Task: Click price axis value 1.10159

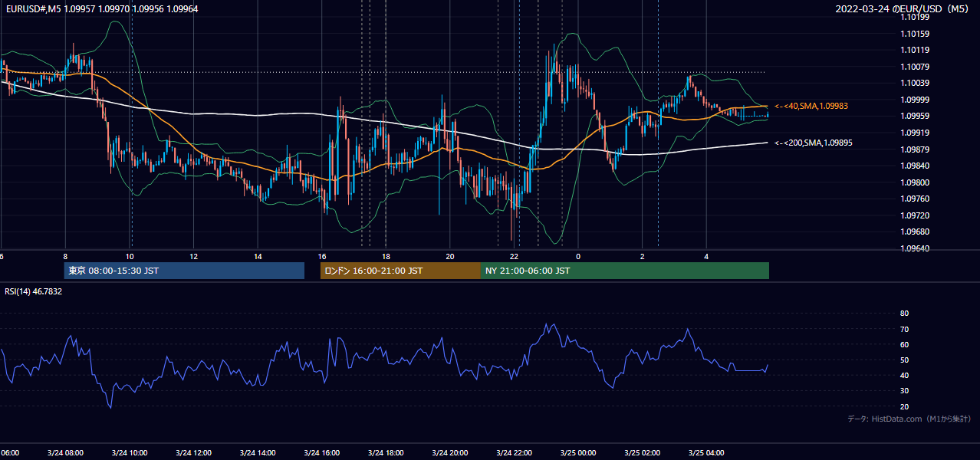Action: 915,34
